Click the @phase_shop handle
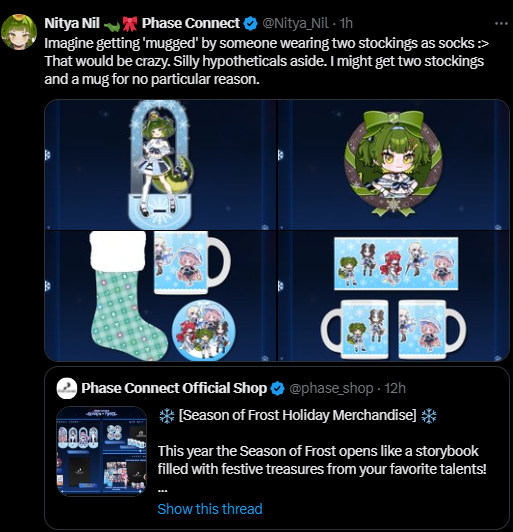 point(331,388)
